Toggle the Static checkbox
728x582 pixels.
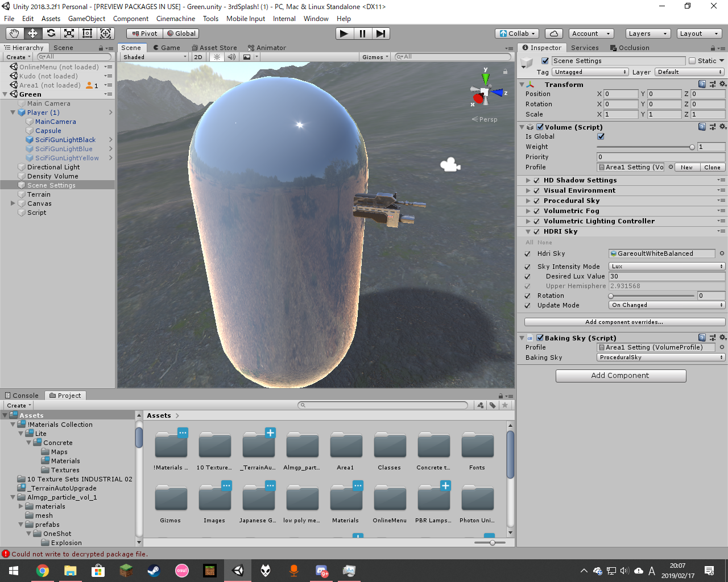[x=692, y=61]
